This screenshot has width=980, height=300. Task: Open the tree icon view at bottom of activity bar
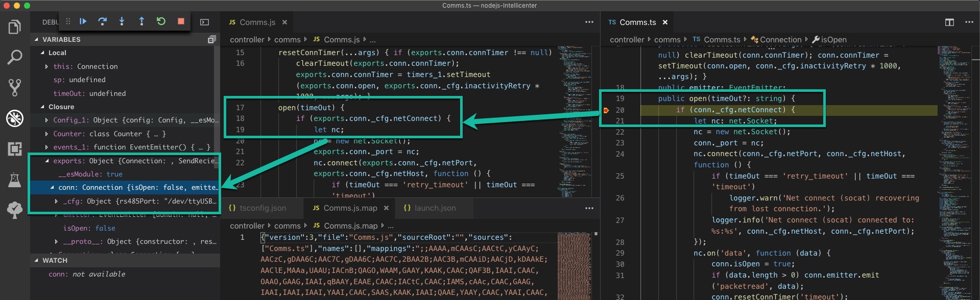pyautogui.click(x=15, y=210)
